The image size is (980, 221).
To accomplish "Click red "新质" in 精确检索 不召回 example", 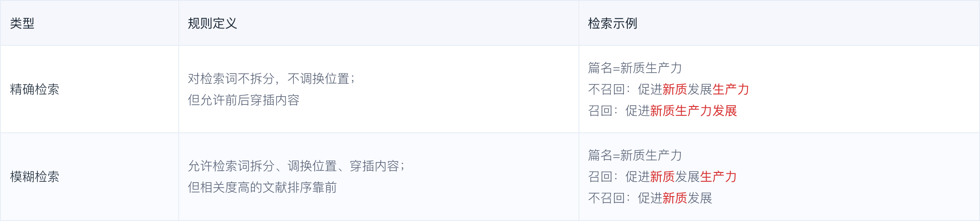I will (675, 89).
